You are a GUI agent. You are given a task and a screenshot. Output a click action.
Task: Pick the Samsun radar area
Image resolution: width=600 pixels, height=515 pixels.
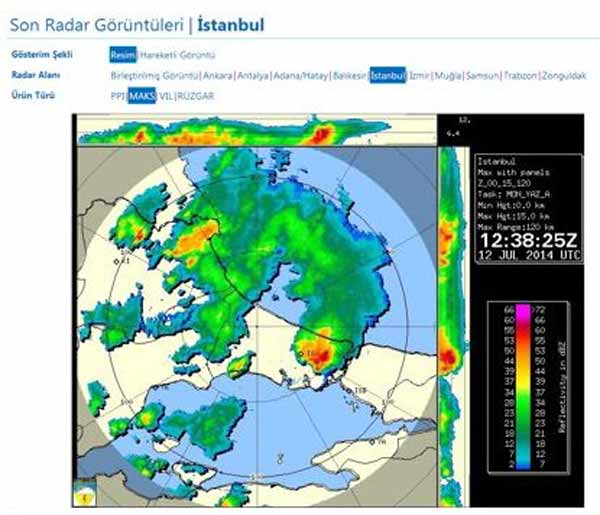pyautogui.click(x=478, y=76)
